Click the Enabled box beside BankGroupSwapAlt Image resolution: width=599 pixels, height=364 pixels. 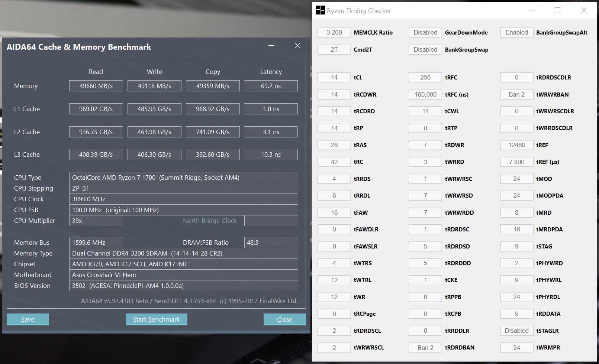(516, 32)
